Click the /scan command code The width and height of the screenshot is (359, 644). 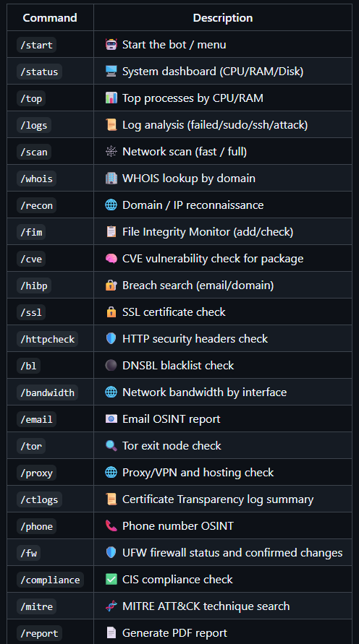tap(34, 152)
